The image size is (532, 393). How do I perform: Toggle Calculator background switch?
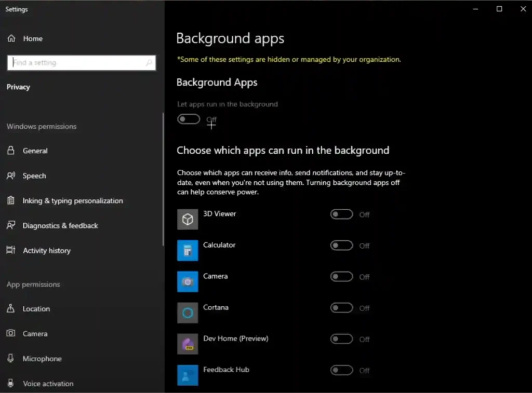tap(342, 246)
